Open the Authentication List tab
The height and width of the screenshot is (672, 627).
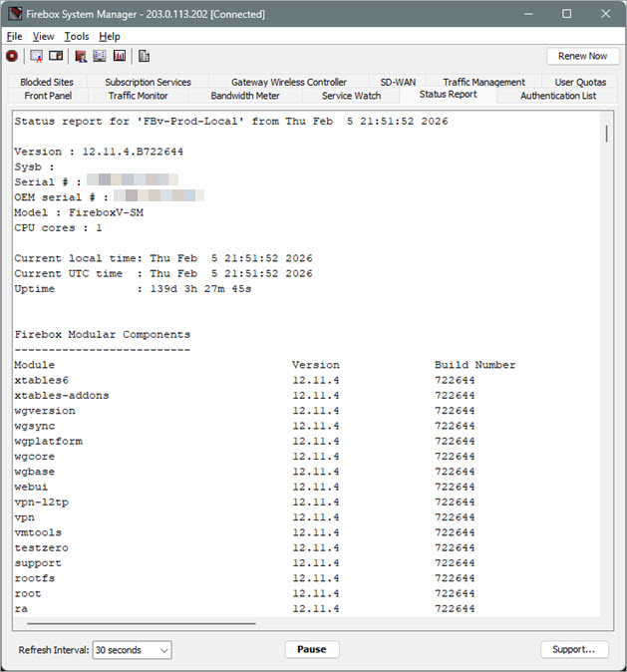click(558, 96)
